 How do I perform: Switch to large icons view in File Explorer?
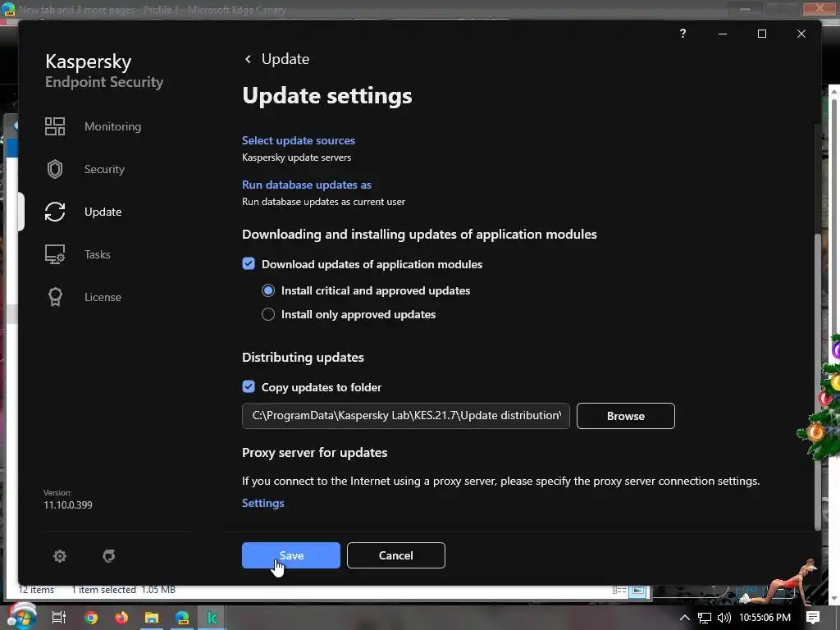pyautogui.click(x=638, y=590)
